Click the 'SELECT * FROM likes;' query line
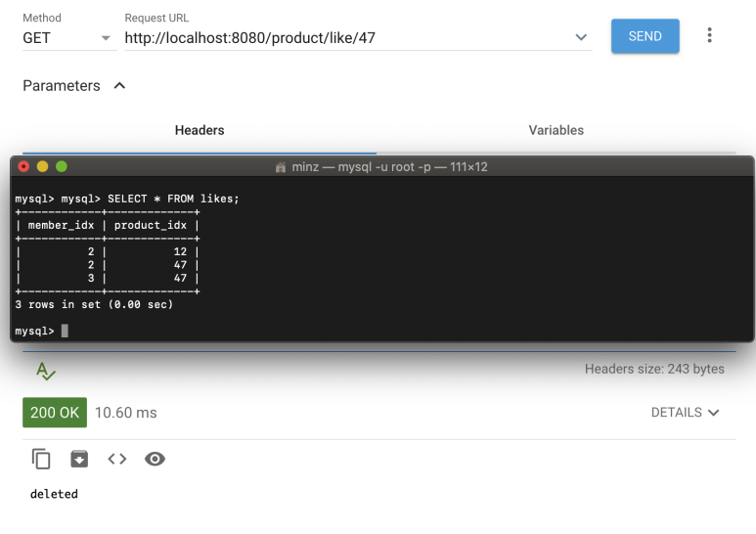The height and width of the screenshot is (534, 756). (173, 200)
